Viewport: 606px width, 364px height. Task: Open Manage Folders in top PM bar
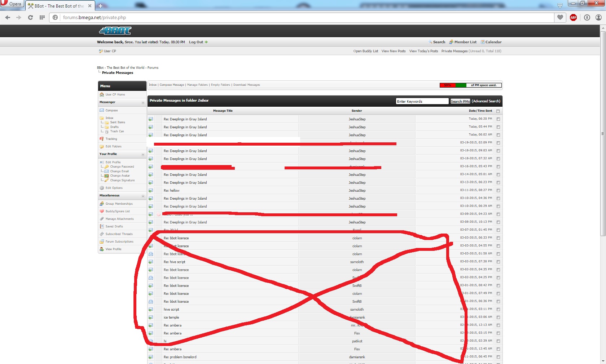pos(197,85)
